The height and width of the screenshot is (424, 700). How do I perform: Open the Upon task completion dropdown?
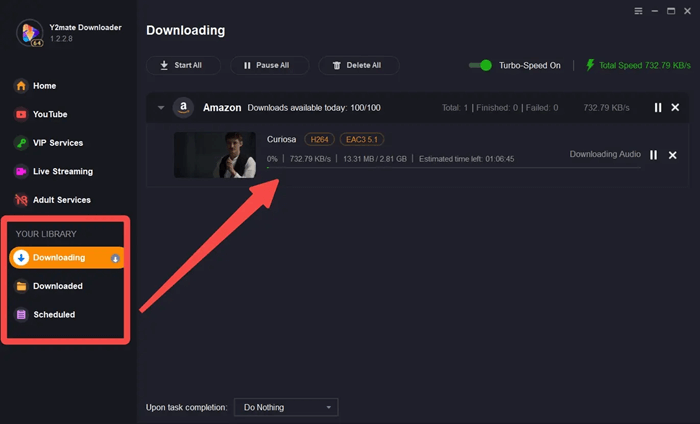point(286,407)
